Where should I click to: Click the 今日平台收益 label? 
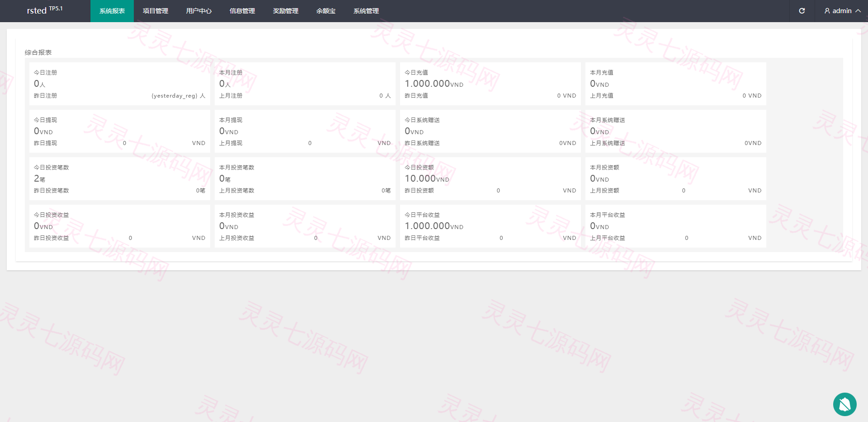click(422, 215)
